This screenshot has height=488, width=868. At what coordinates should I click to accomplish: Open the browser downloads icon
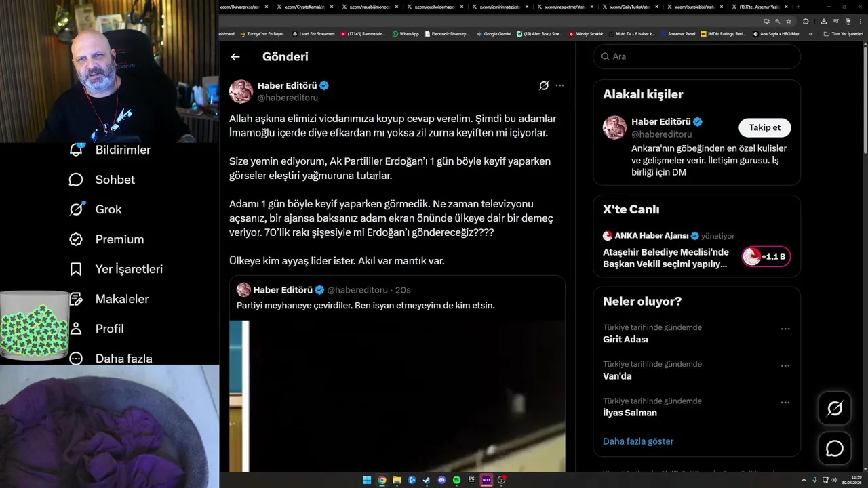[823, 22]
